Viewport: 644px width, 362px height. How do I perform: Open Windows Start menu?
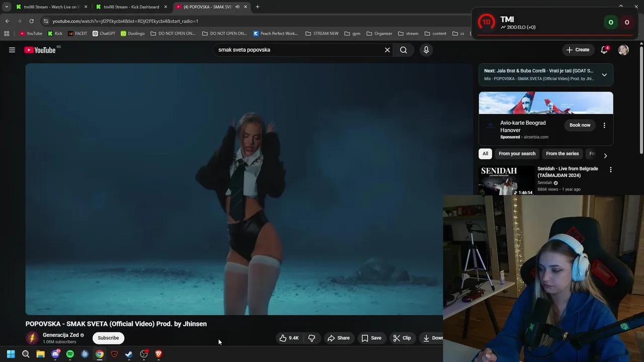[11, 354]
